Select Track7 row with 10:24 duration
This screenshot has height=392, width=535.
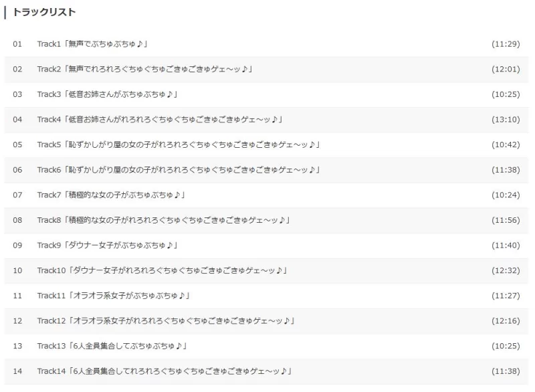click(x=266, y=195)
